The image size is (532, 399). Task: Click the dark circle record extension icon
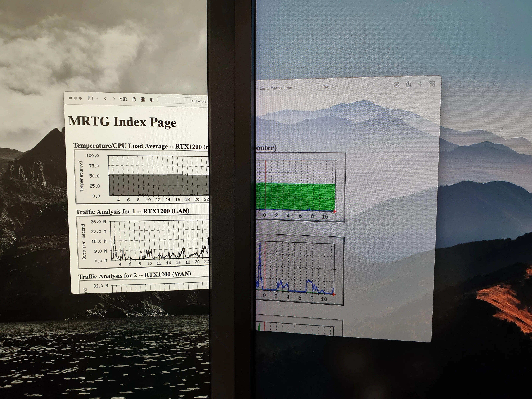coord(143,100)
